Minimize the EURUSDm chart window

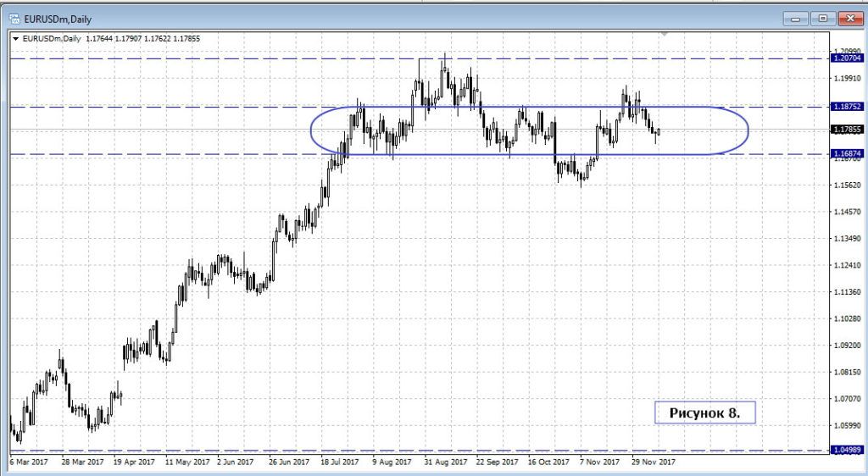point(796,16)
